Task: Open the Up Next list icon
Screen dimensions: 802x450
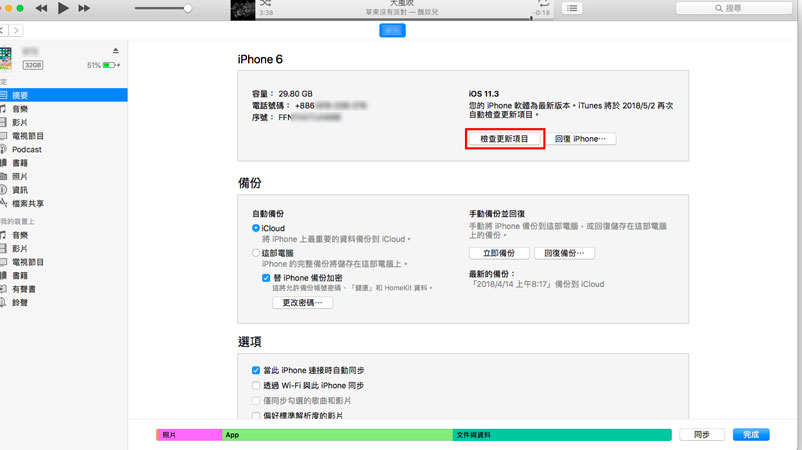Action: pos(572,8)
